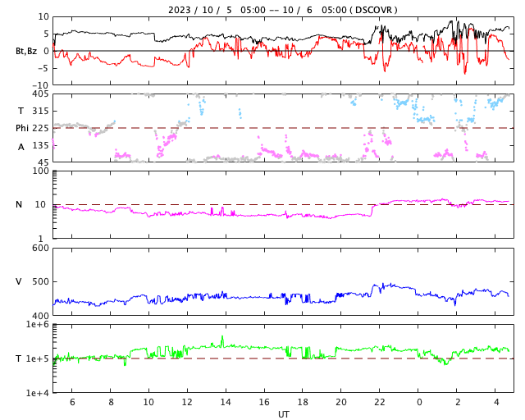
Task: Click the N density axis label
Action: pyautogui.click(x=19, y=204)
